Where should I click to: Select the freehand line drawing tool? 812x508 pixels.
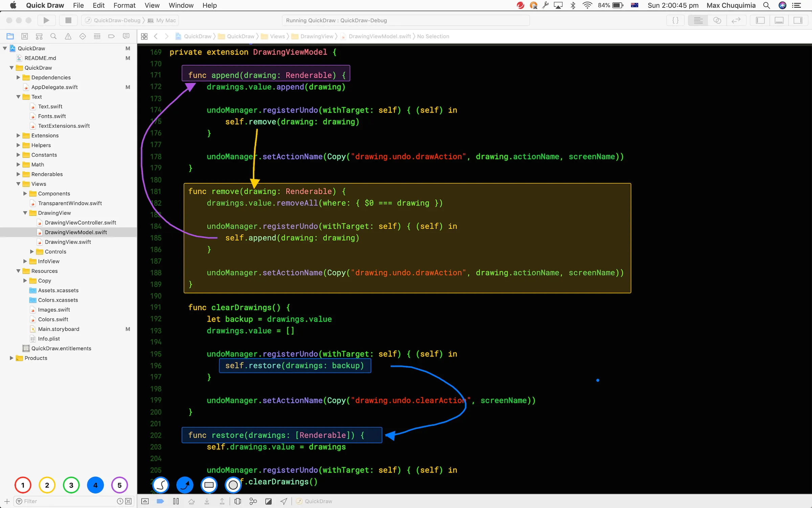(x=161, y=485)
